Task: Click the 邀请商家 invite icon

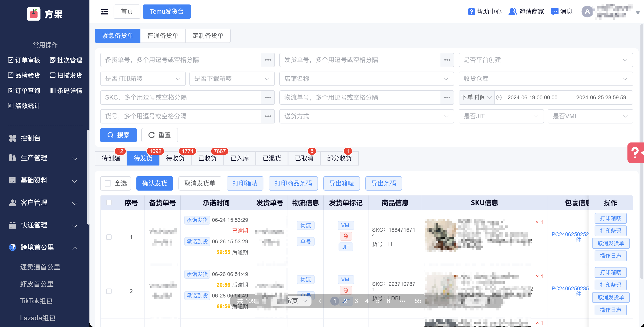Action: (x=512, y=11)
